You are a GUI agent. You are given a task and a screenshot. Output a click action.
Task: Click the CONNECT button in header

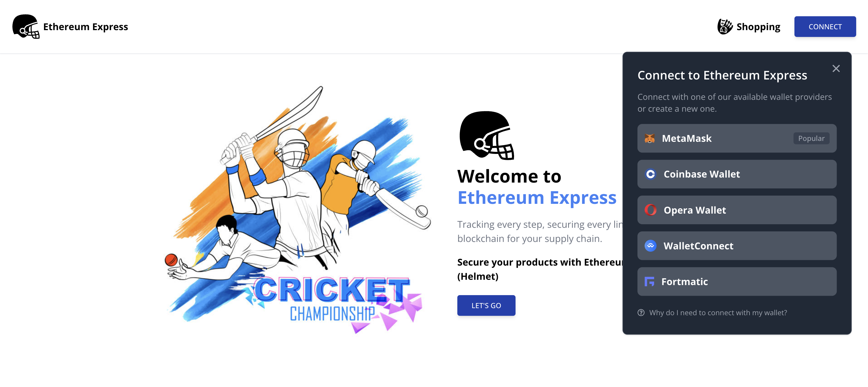pos(825,27)
